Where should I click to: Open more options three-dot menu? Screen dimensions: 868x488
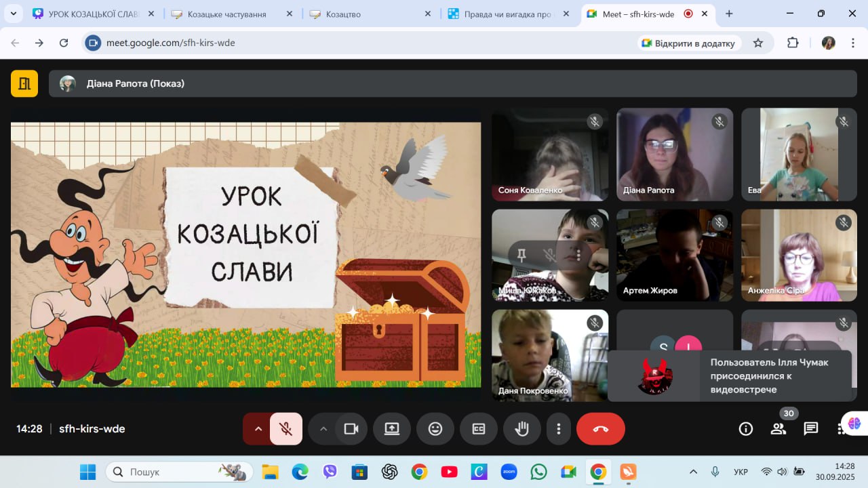558,429
